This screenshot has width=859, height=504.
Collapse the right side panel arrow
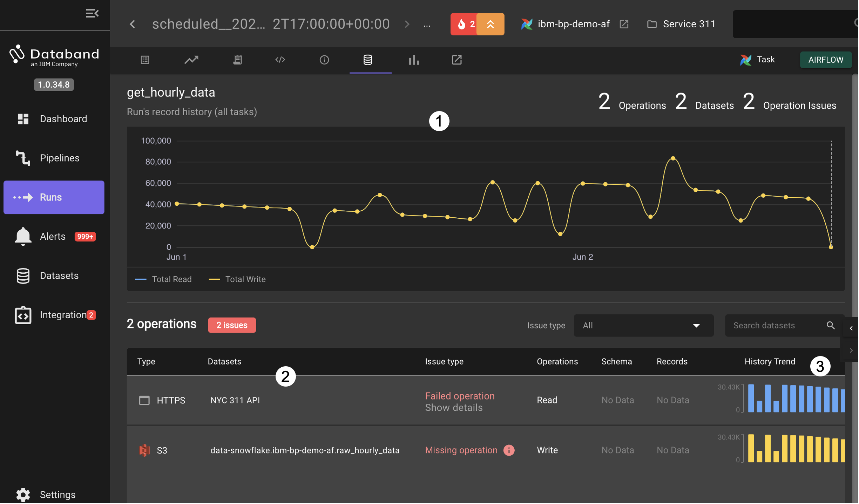pyautogui.click(x=851, y=328)
